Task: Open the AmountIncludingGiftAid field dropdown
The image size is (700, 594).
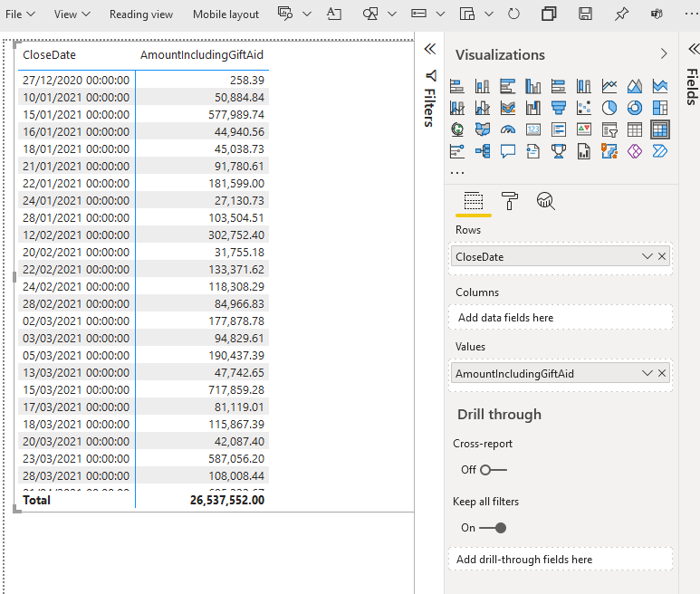Action: coord(647,373)
